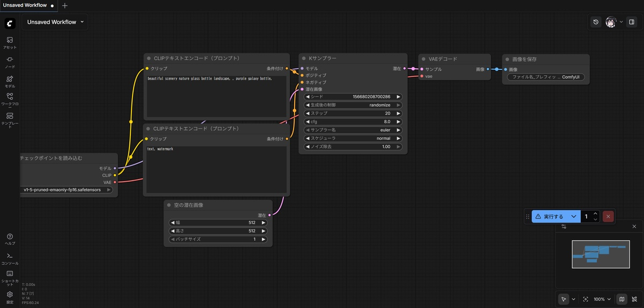Open the 100% zoom level dropdown

[x=602, y=299]
